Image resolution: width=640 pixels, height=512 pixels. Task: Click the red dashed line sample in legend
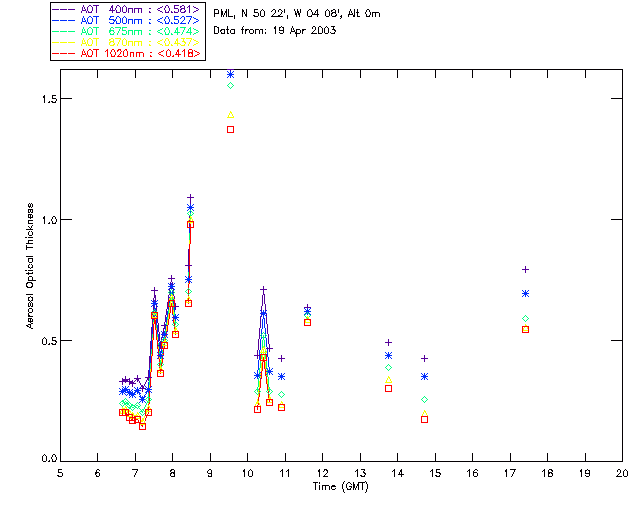pyautogui.click(x=63, y=53)
